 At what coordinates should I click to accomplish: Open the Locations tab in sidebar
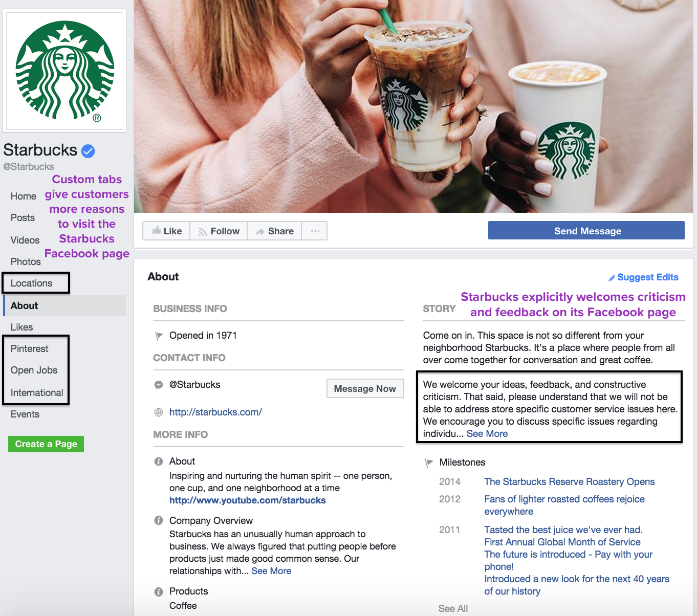[31, 283]
